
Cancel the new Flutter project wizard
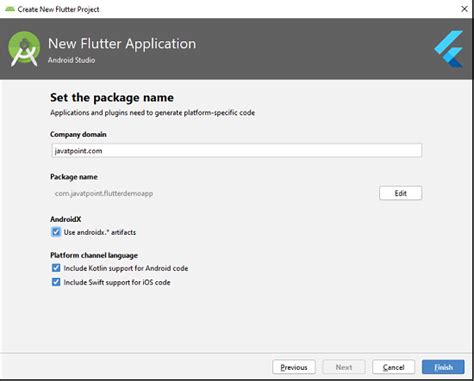coord(393,367)
